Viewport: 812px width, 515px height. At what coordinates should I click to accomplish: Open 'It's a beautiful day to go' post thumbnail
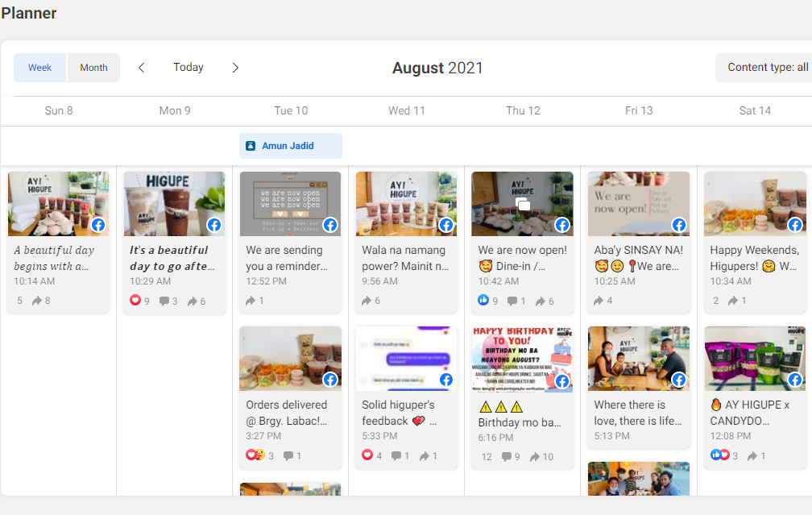175,204
